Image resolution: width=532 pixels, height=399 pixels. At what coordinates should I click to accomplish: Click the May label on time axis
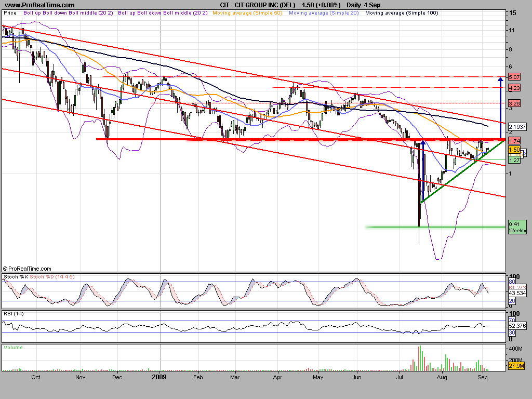point(318,377)
